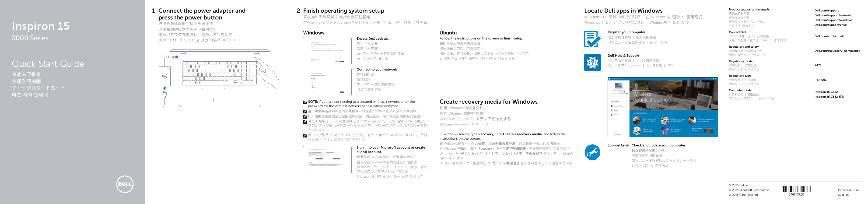This screenshot has width=868, height=204.
Task: Click Drivers in the Help & Support sidebar
Action: pyautogui.click(x=615, y=115)
